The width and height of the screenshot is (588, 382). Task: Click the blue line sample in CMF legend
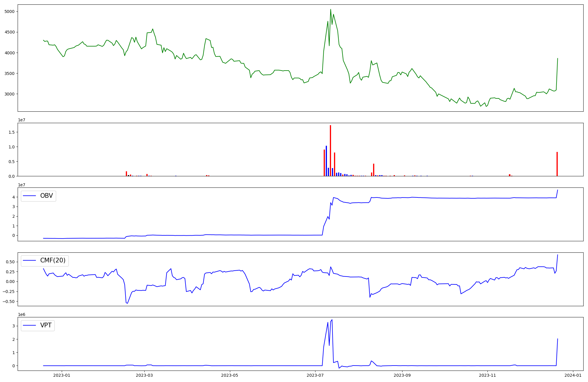(x=29, y=260)
